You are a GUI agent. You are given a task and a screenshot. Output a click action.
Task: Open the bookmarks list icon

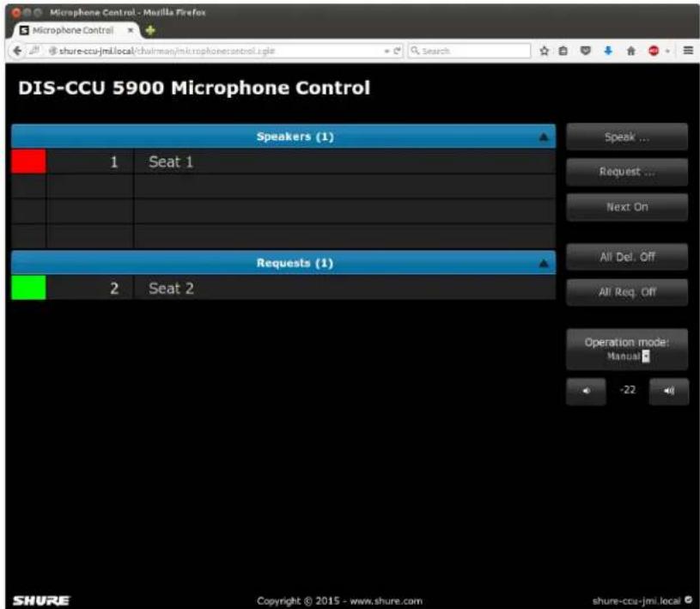click(563, 51)
